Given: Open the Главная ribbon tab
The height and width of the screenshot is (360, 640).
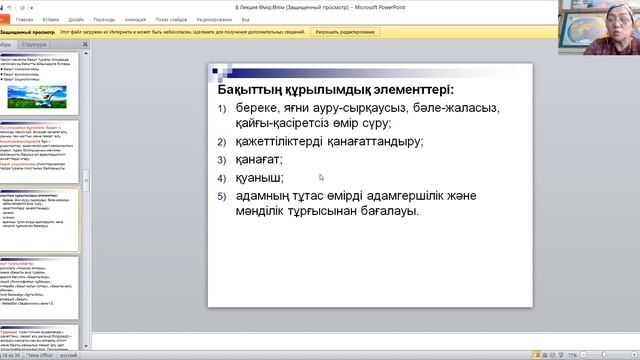Looking at the screenshot, I should pyautogui.click(x=24, y=20).
